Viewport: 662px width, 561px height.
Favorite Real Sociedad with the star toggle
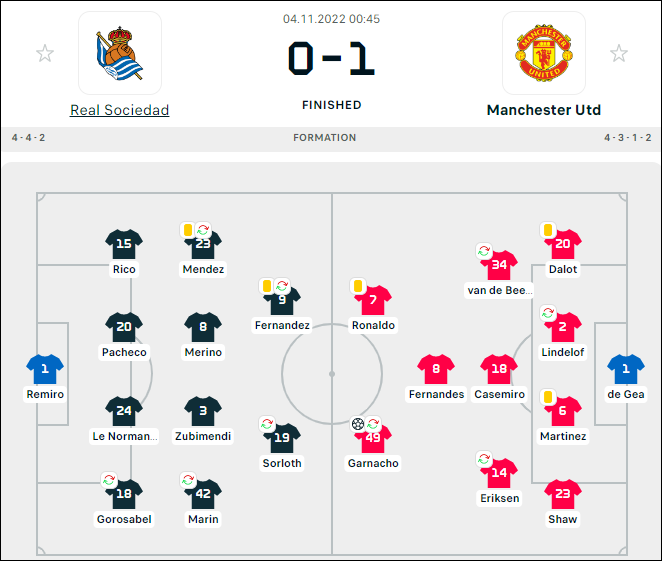pyautogui.click(x=45, y=54)
